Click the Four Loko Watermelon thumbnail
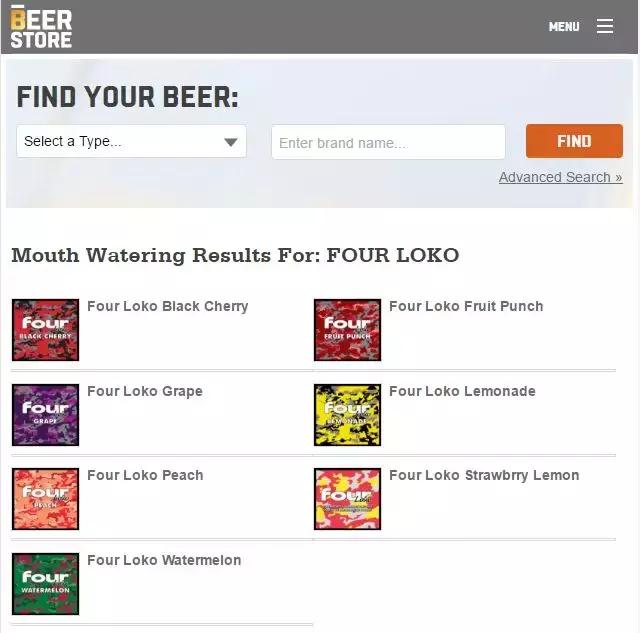 45,583
